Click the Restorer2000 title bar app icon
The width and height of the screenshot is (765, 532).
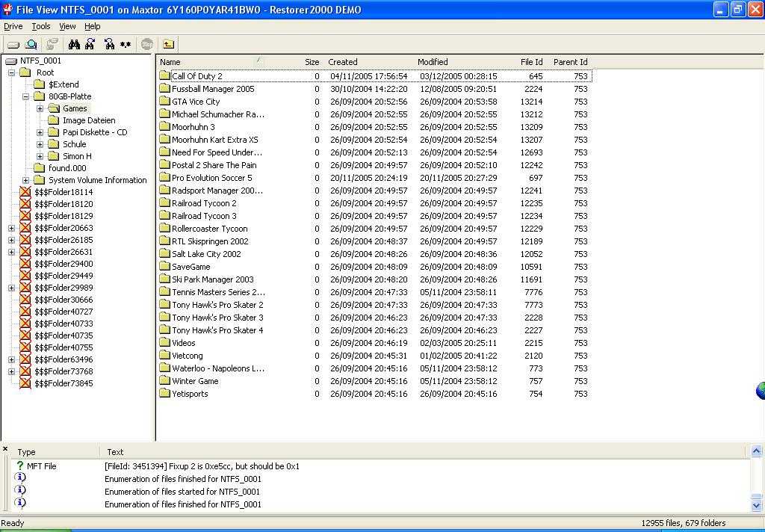(7, 10)
